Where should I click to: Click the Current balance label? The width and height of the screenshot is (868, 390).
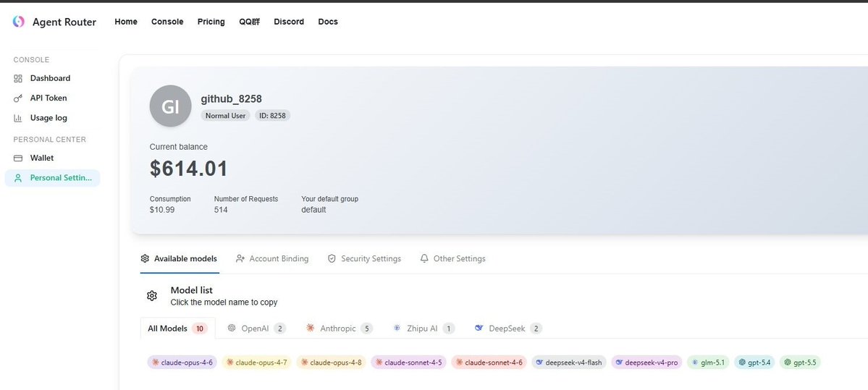pos(179,147)
